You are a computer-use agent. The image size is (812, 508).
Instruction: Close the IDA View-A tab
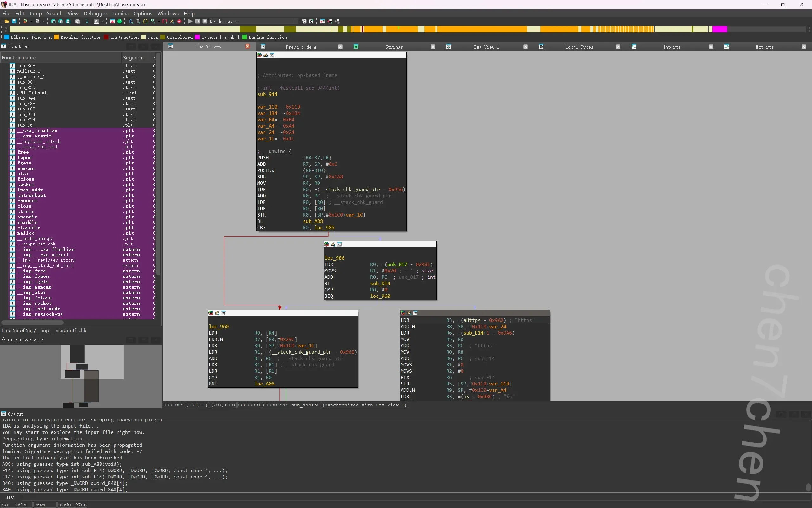[x=248, y=47]
